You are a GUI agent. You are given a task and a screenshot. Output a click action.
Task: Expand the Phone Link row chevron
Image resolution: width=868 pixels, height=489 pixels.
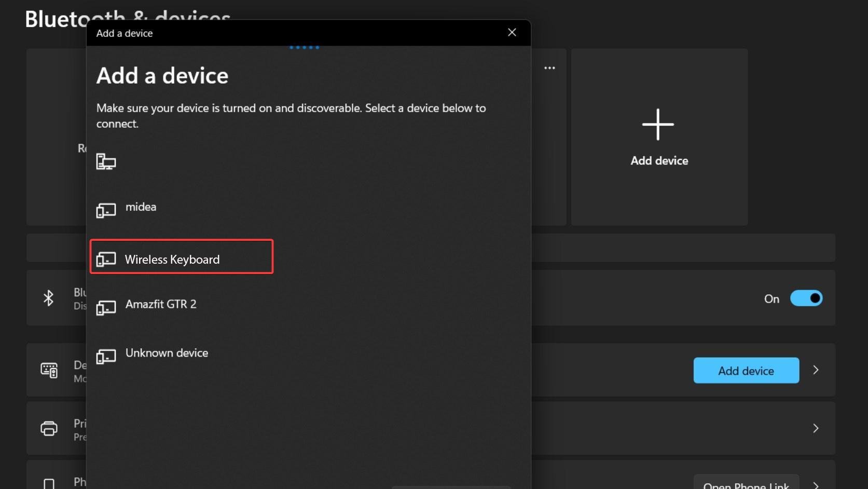(816, 485)
